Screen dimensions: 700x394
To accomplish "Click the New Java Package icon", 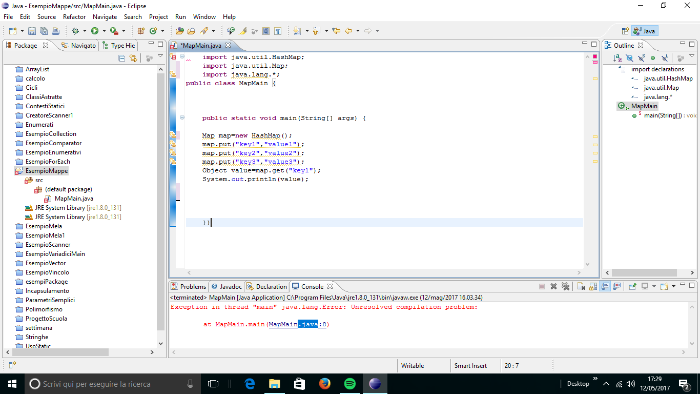I will click(141, 31).
